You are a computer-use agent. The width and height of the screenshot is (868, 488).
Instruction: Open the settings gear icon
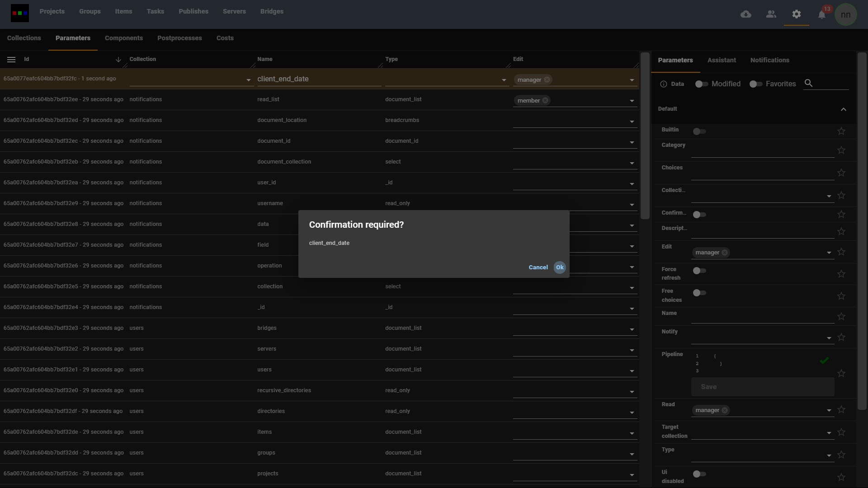pyautogui.click(x=797, y=14)
